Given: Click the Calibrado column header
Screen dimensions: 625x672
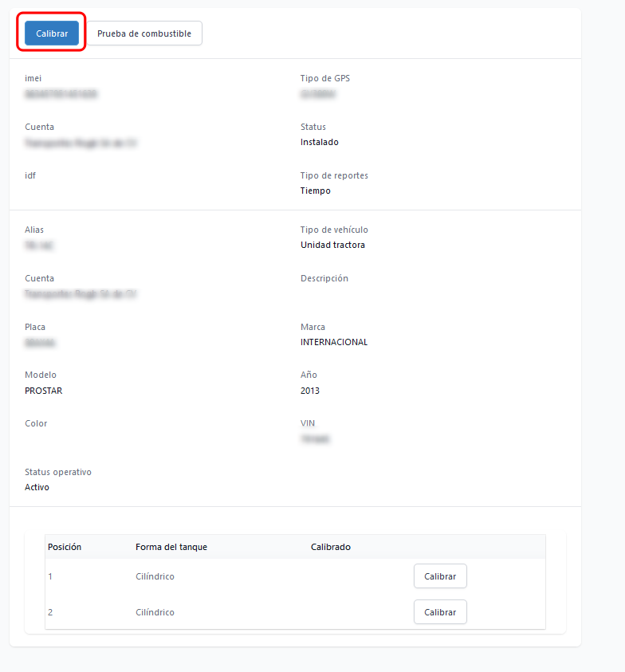Looking at the screenshot, I should click(330, 547).
